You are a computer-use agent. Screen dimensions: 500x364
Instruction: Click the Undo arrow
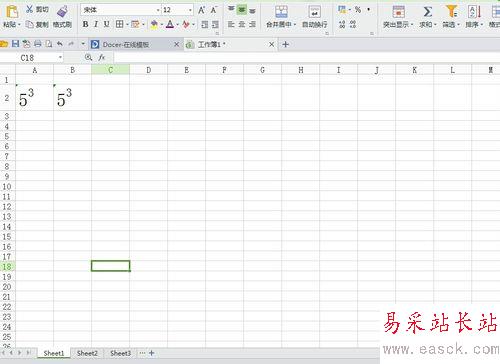click(x=60, y=44)
